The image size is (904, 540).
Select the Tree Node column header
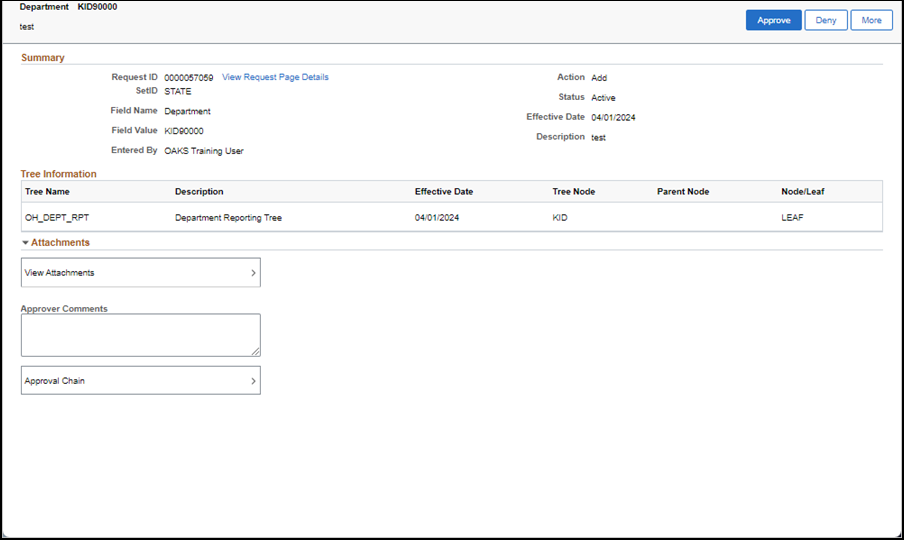click(x=574, y=191)
